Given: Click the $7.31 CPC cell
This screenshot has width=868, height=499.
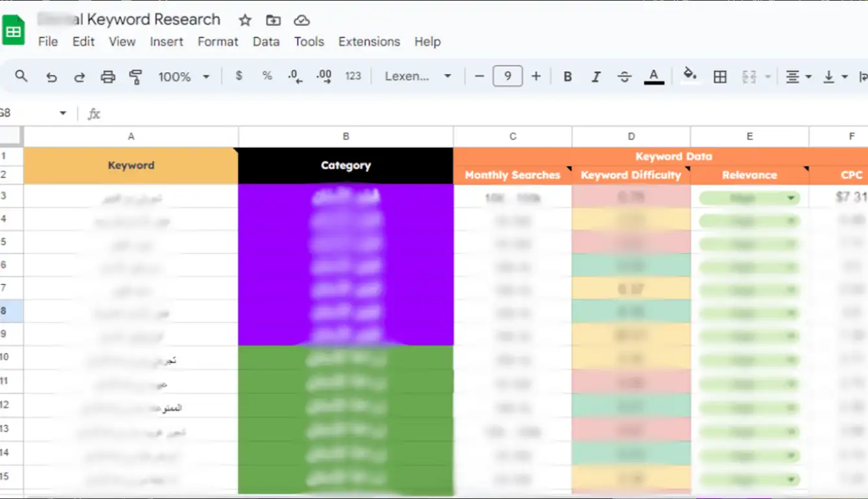Looking at the screenshot, I should (839, 197).
